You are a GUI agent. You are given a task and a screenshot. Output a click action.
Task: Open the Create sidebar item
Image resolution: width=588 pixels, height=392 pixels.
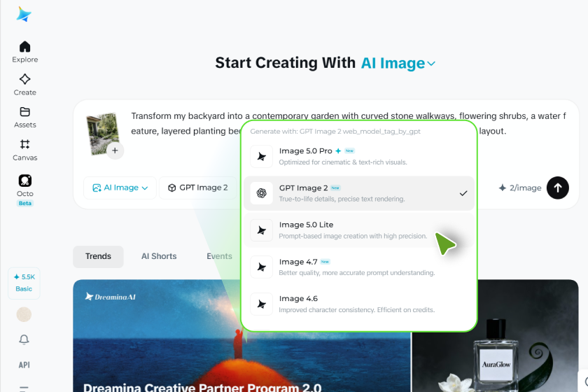click(24, 85)
